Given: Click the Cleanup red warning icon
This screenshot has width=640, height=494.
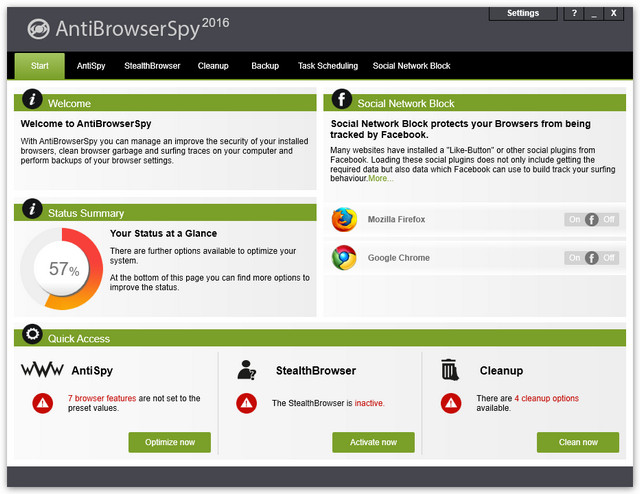Looking at the screenshot, I should [451, 403].
